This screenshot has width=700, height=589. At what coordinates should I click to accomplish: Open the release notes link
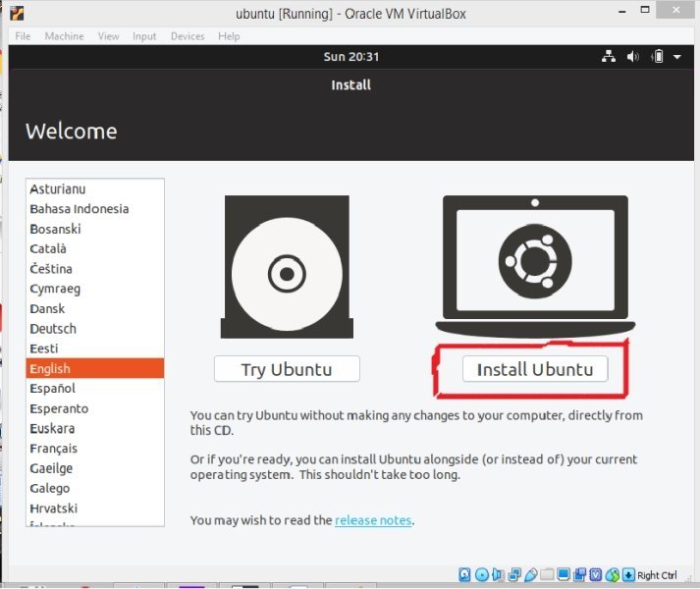click(373, 520)
